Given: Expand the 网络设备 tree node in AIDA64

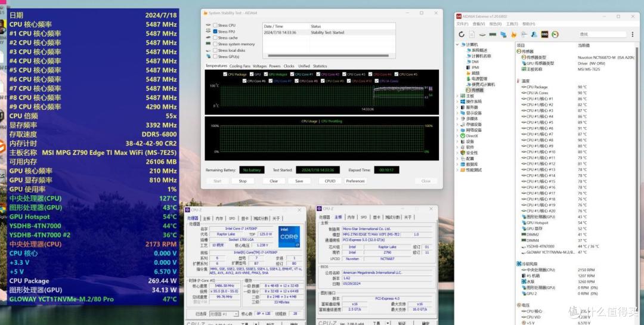Looking at the screenshot, I should pyautogui.click(x=457, y=130).
